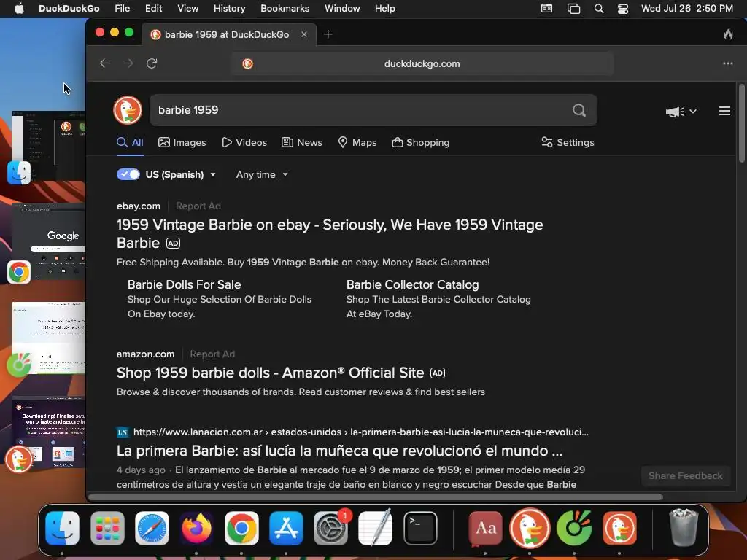Click the green Cốc Cốc browser Dock icon

575,528
